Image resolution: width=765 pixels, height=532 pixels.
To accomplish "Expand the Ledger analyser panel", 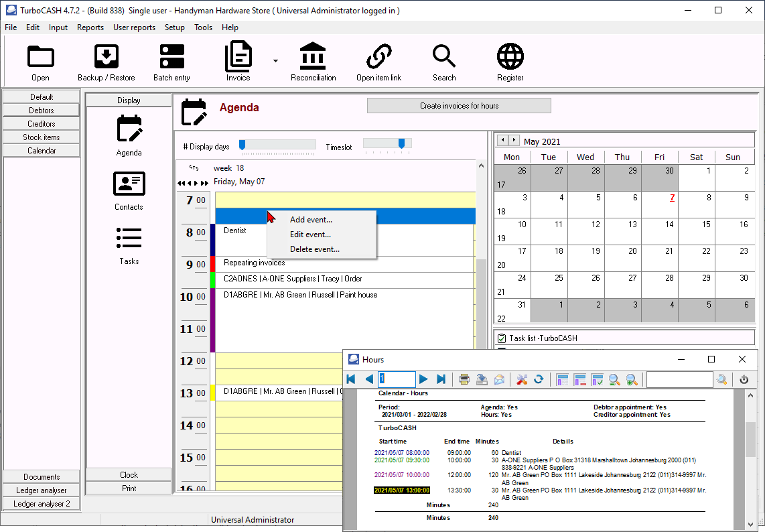I will (42, 490).
